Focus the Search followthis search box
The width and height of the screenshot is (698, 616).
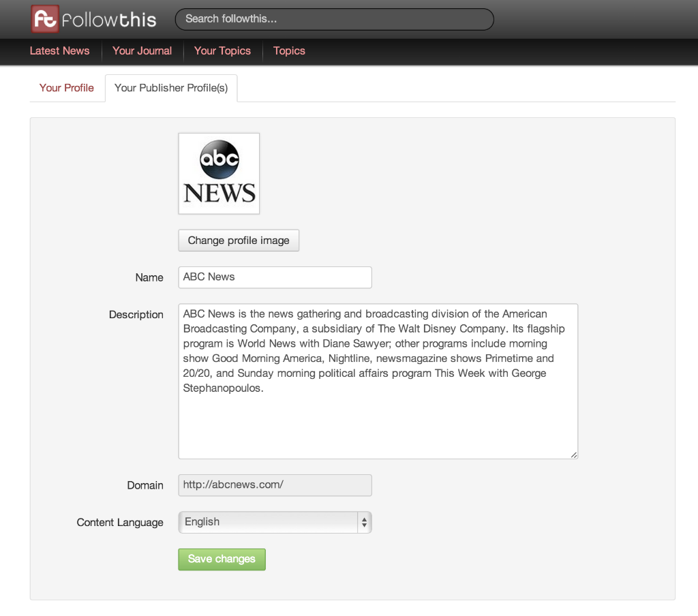click(x=334, y=19)
